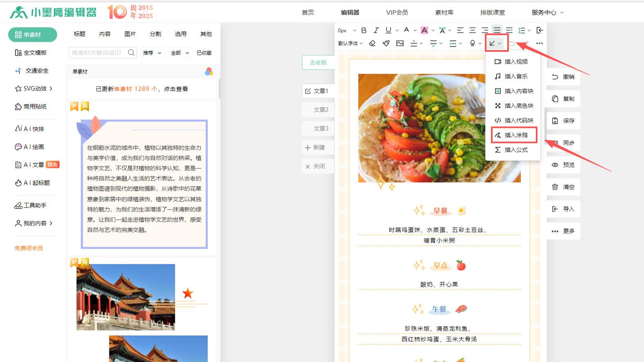Viewport: 644px width, 362px height.
Task: Open Ai 快排 tool
Action: click(x=30, y=129)
